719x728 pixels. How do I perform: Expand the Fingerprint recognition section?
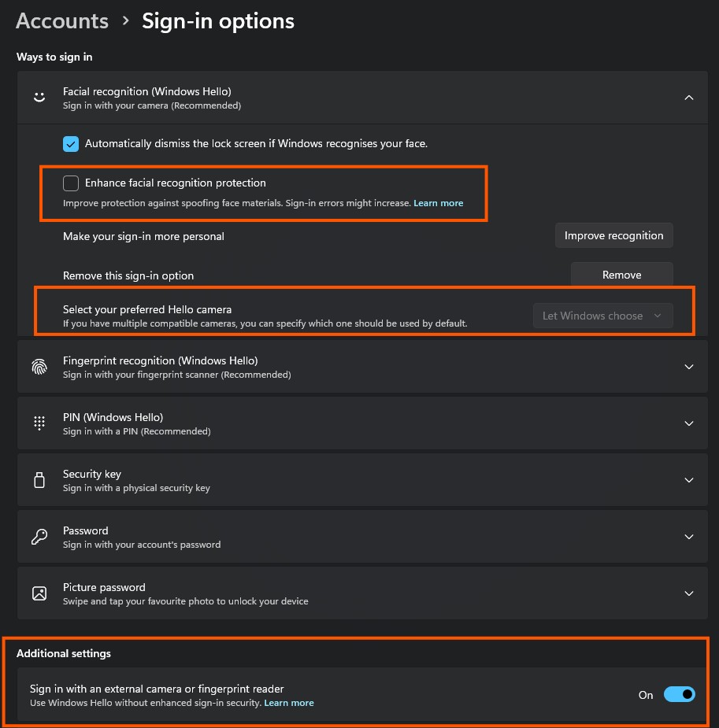(689, 367)
